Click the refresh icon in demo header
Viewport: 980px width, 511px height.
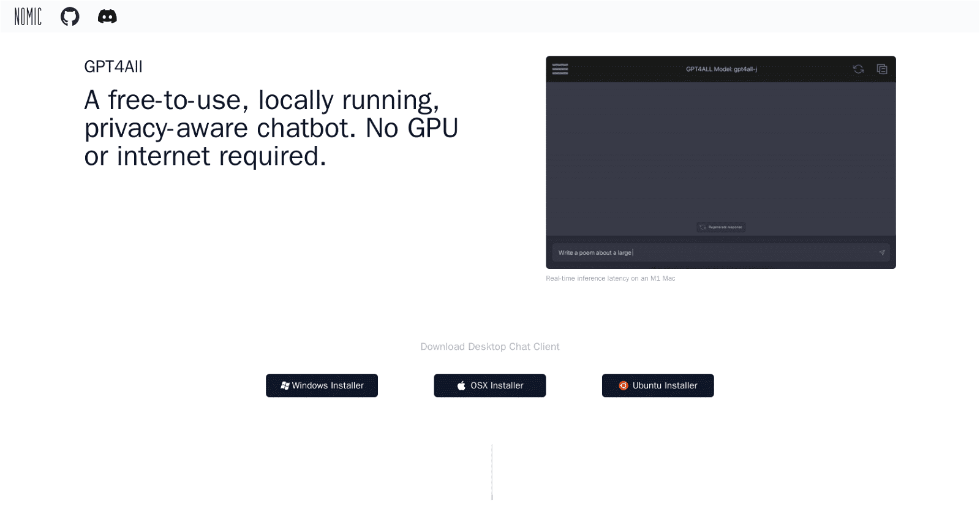(858, 69)
